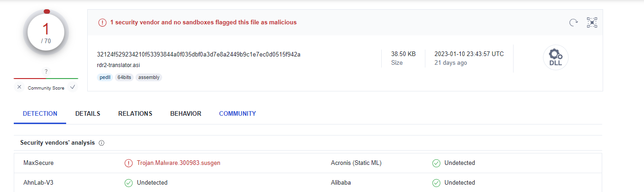Open the similar files graph icon

tap(592, 23)
